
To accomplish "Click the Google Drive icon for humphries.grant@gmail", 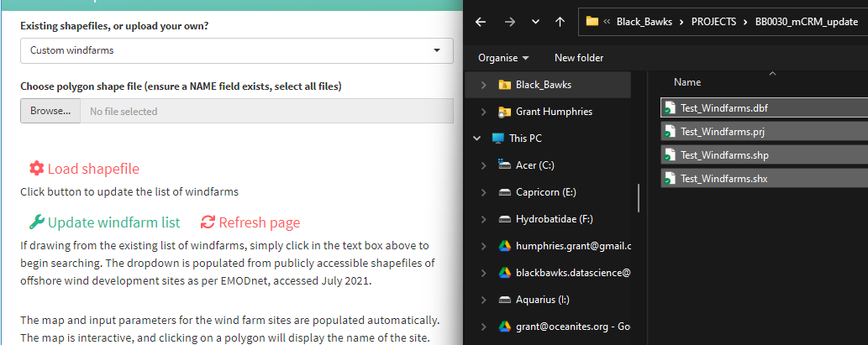I will click(x=504, y=246).
